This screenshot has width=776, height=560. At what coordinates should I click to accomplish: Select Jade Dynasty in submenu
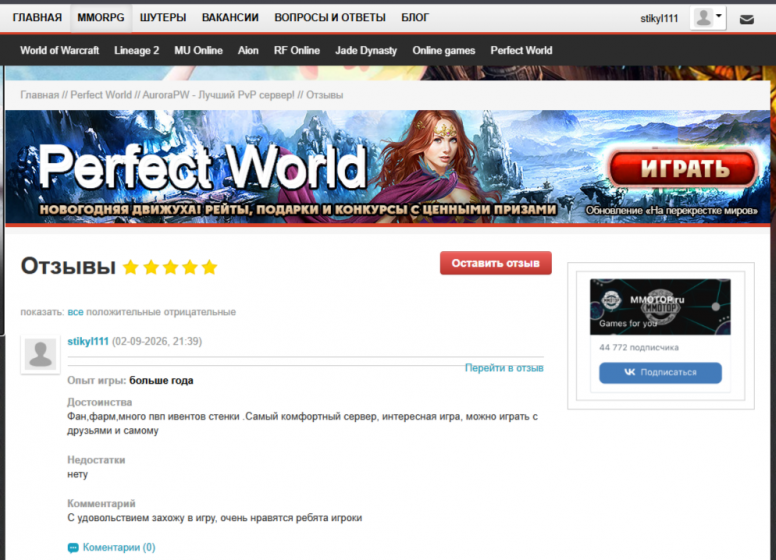tap(366, 50)
